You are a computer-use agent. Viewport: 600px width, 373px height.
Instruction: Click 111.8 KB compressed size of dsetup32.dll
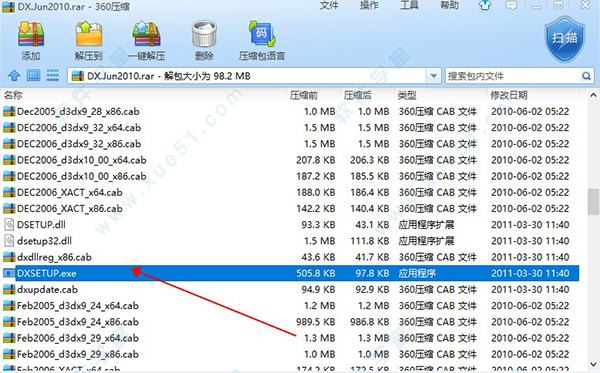coord(370,241)
